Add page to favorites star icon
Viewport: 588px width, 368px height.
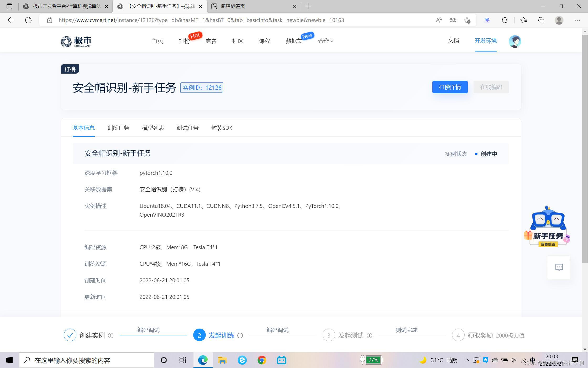point(467,20)
